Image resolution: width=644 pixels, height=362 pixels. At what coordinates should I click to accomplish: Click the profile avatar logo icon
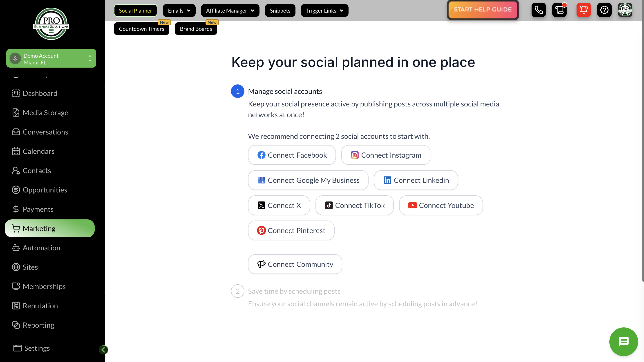click(625, 10)
